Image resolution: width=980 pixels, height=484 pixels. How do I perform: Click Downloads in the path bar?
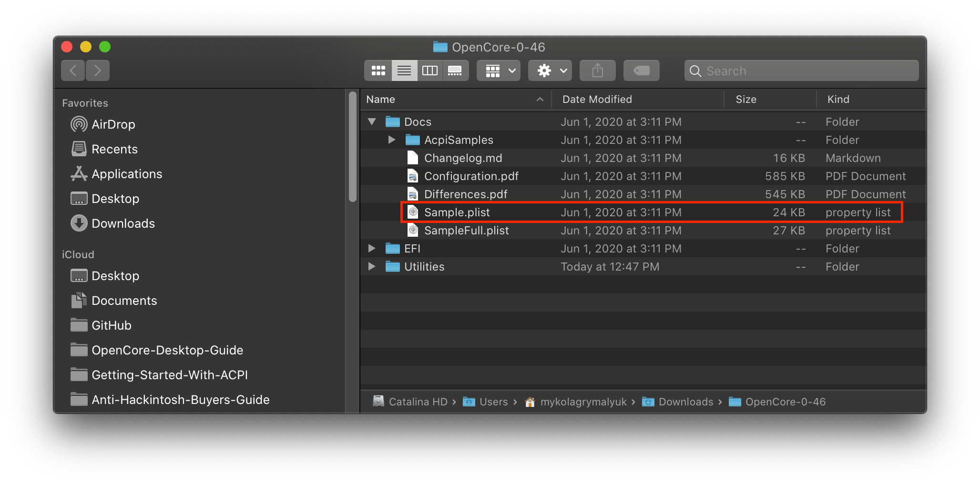click(678, 402)
